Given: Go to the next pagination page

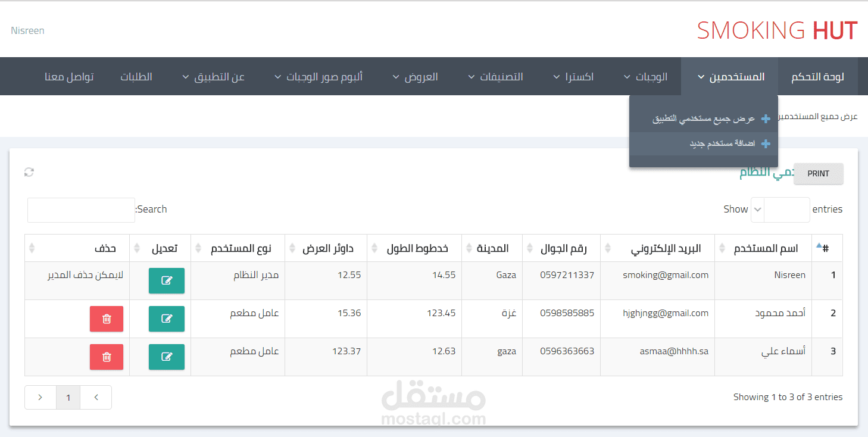Looking at the screenshot, I should click(x=40, y=398).
